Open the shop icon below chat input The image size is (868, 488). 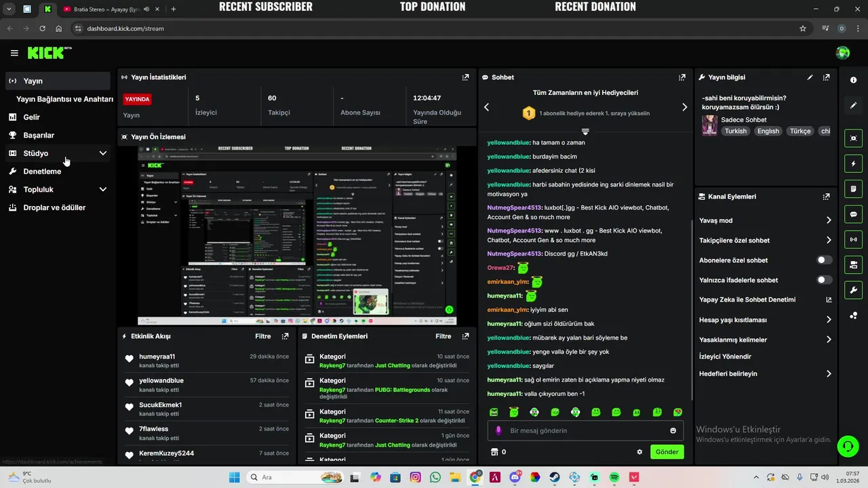coord(494,452)
